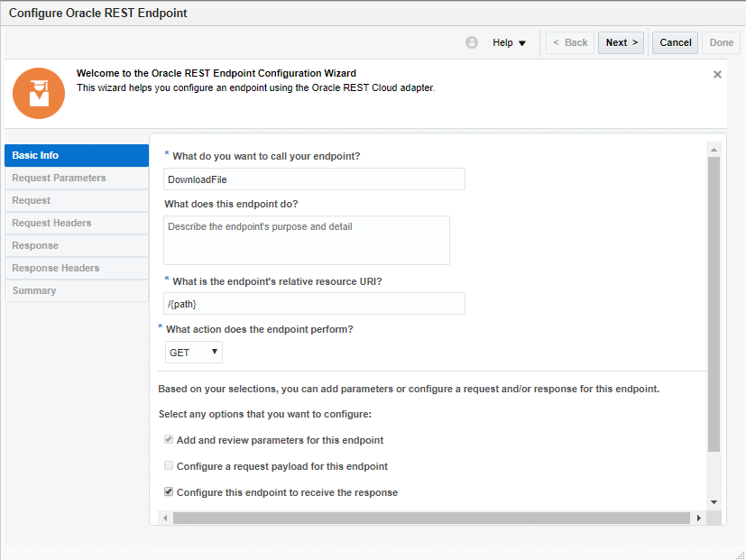Click the small gray icon beside Help
Image resolution: width=746 pixels, height=560 pixels.
coord(472,42)
